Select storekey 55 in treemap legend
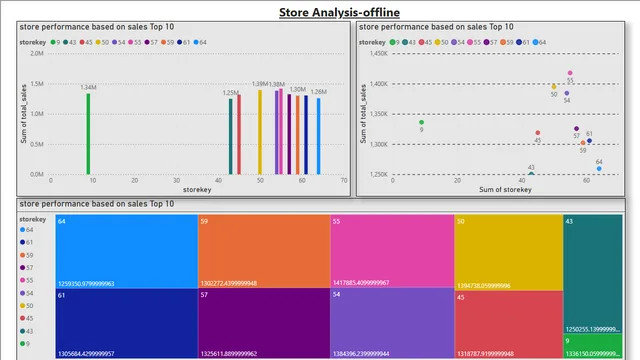 [x=27, y=280]
